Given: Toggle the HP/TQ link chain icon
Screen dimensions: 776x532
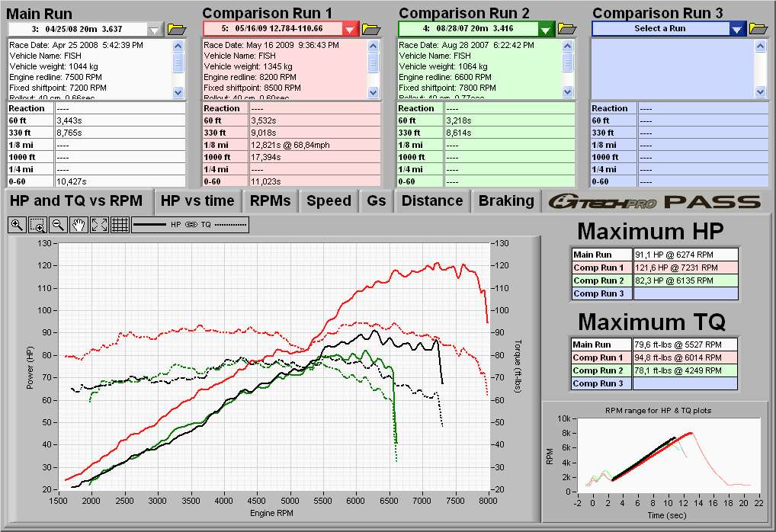Looking at the screenshot, I should pyautogui.click(x=191, y=226).
